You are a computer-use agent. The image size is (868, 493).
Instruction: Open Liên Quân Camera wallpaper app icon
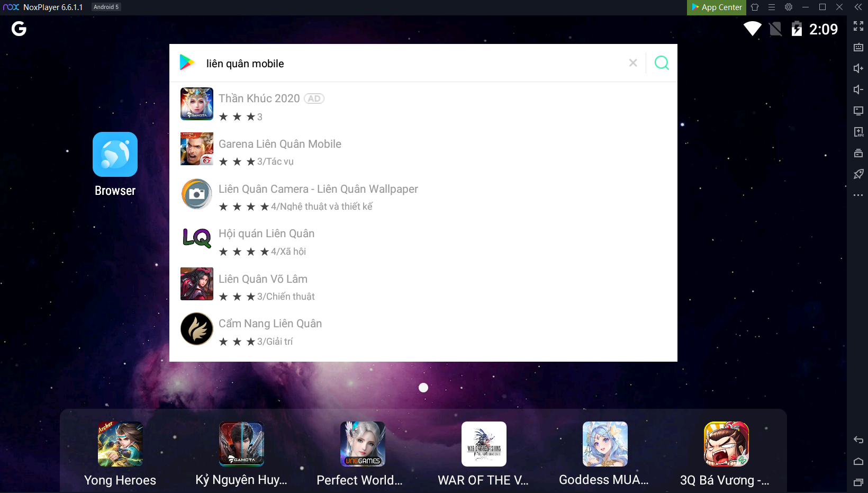point(197,194)
